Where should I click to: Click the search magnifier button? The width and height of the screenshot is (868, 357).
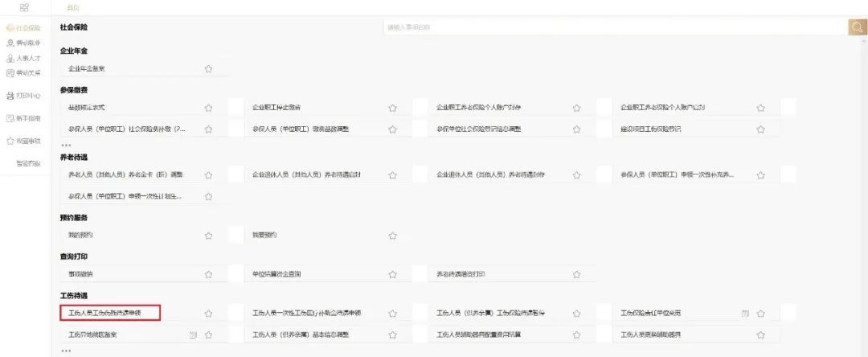[856, 27]
